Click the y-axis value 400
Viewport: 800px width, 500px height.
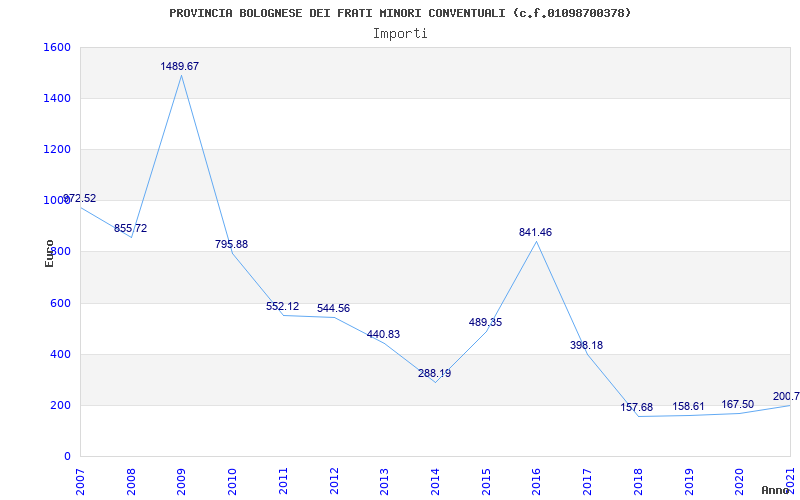point(58,355)
